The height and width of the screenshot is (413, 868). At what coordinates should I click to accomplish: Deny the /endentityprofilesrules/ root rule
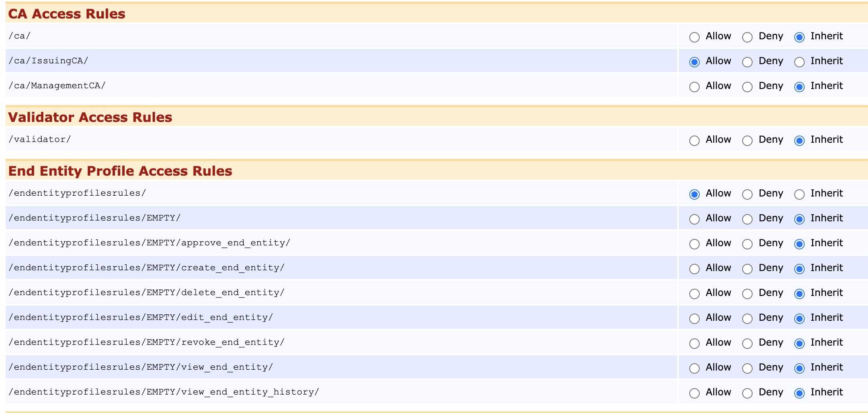tap(747, 194)
